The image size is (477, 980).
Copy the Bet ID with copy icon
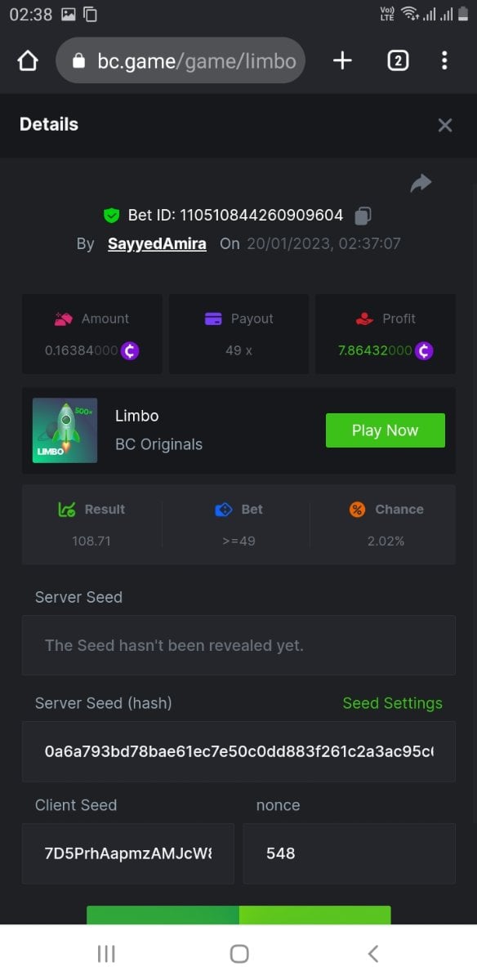pyautogui.click(x=363, y=216)
